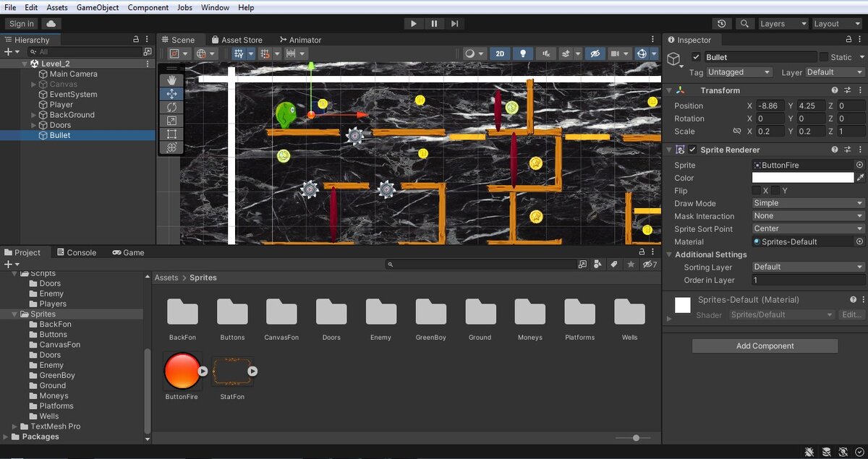Click the Sign in button
This screenshot has width=868, height=459.
pos(22,24)
